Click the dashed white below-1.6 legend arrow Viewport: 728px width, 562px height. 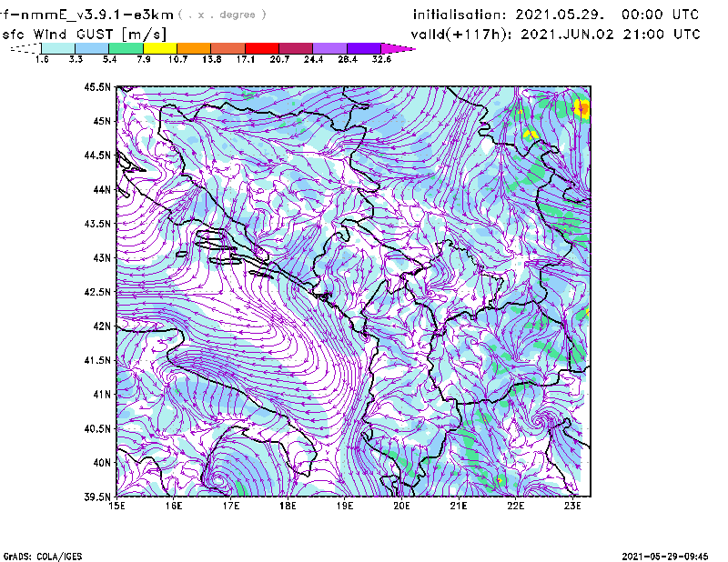(25, 48)
